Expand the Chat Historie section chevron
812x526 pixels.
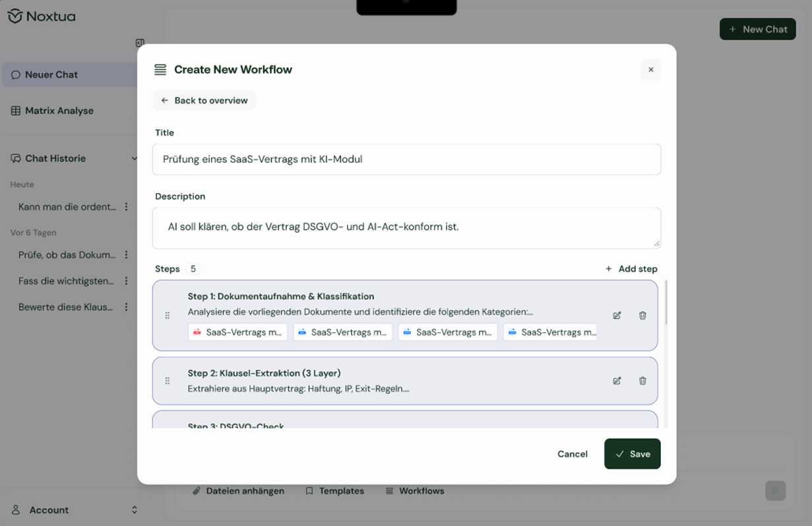tap(134, 159)
